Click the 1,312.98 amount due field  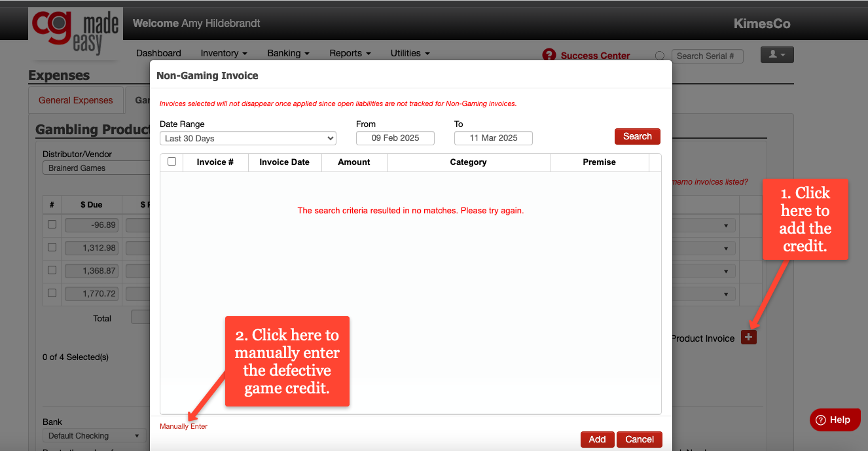point(92,248)
